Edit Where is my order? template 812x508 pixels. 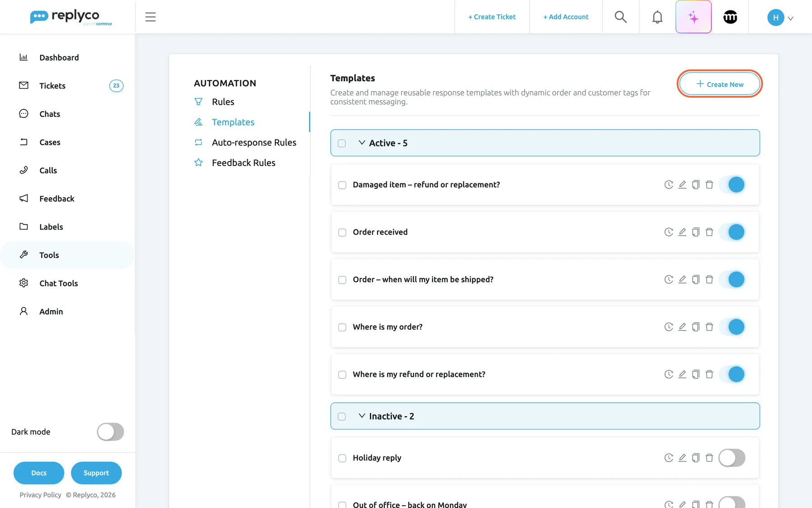pos(682,327)
